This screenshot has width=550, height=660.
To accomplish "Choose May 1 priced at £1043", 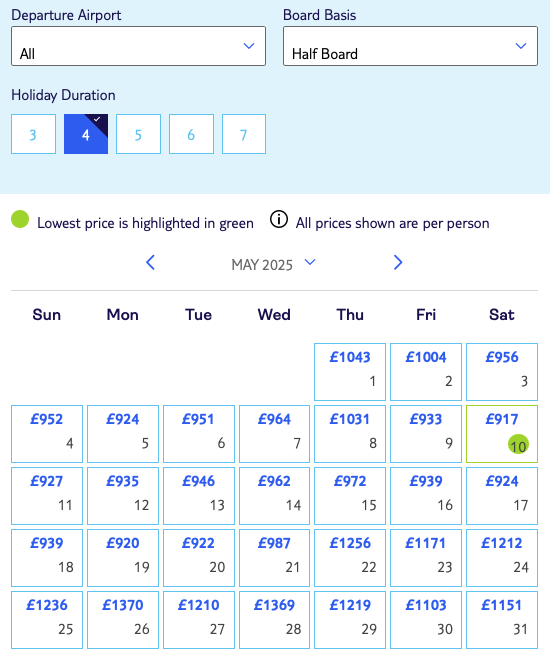I will pyautogui.click(x=350, y=372).
